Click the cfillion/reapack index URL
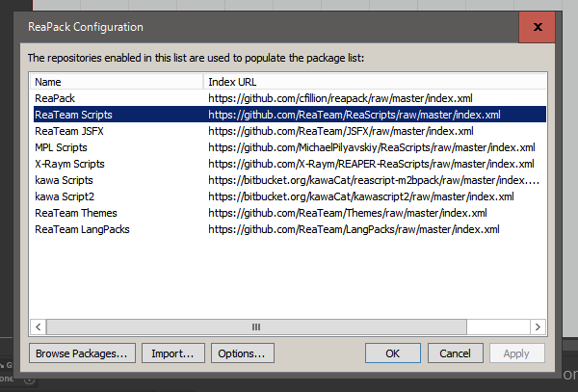The height and width of the screenshot is (392, 578). [x=340, y=98]
